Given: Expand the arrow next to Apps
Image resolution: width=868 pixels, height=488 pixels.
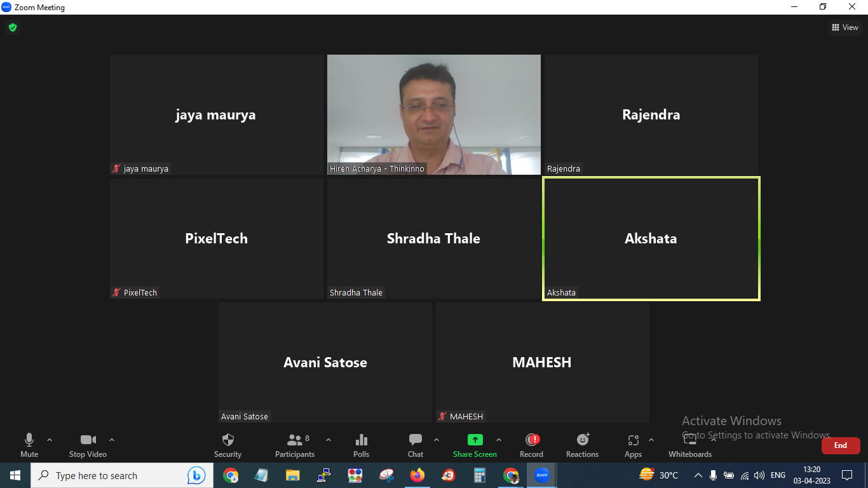Looking at the screenshot, I should [x=651, y=440].
